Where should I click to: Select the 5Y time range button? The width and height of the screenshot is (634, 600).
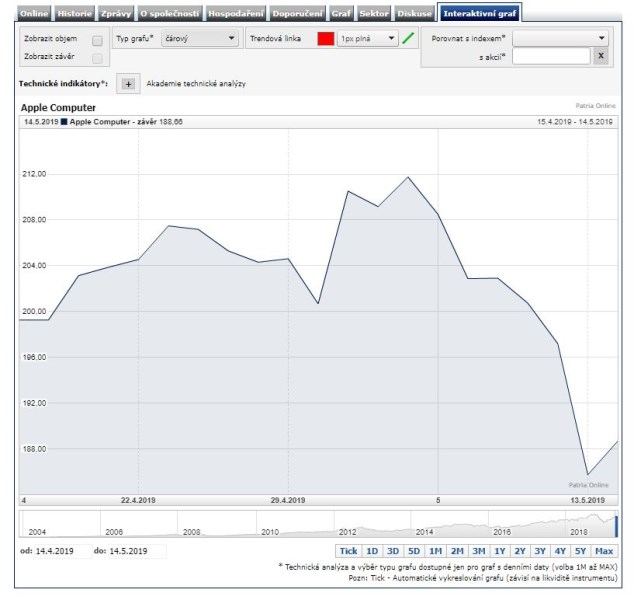(x=580, y=551)
